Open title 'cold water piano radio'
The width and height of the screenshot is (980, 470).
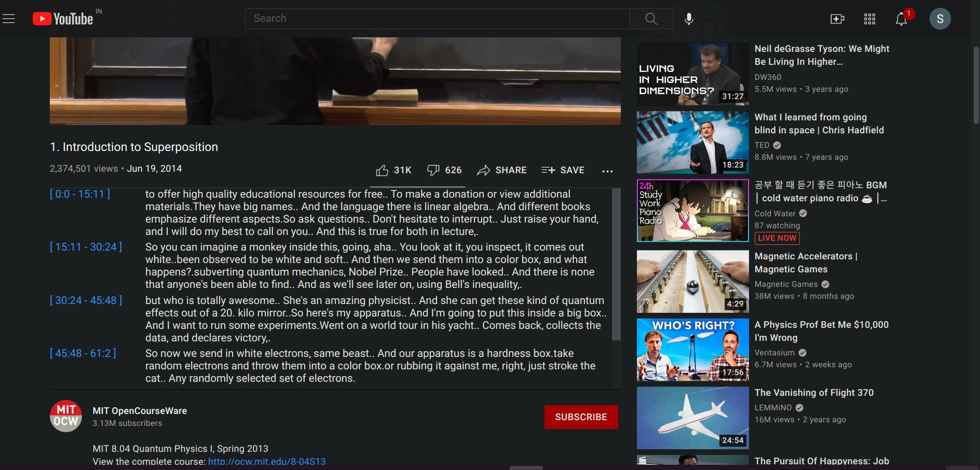pyautogui.click(x=821, y=191)
